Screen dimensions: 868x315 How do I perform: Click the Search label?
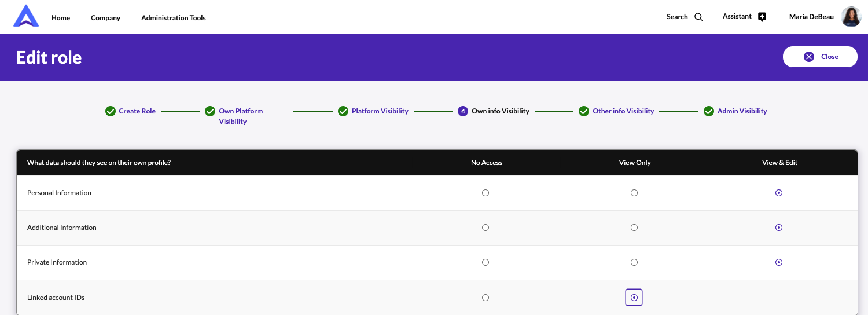677,17
